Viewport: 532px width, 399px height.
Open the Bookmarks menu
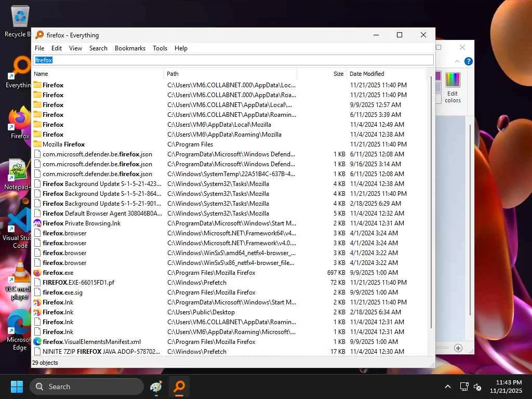pos(130,48)
